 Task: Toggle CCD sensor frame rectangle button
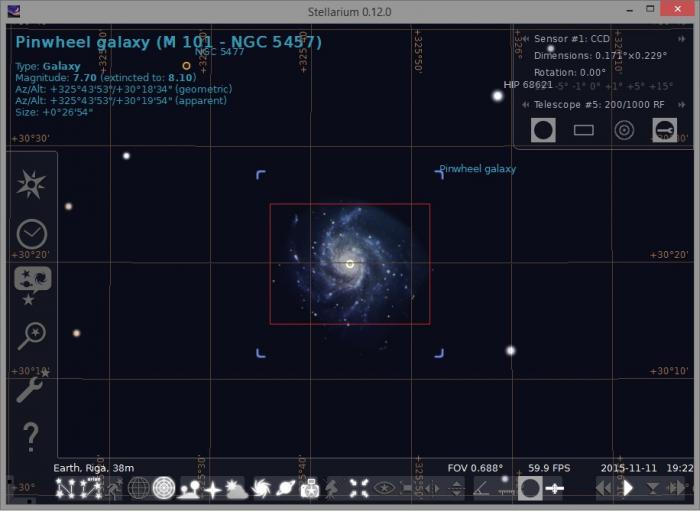coord(583,130)
